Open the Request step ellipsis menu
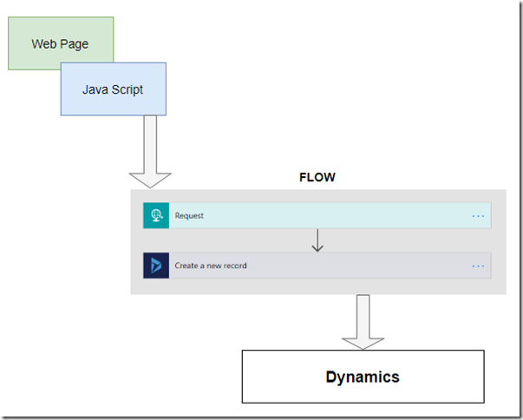 [478, 216]
